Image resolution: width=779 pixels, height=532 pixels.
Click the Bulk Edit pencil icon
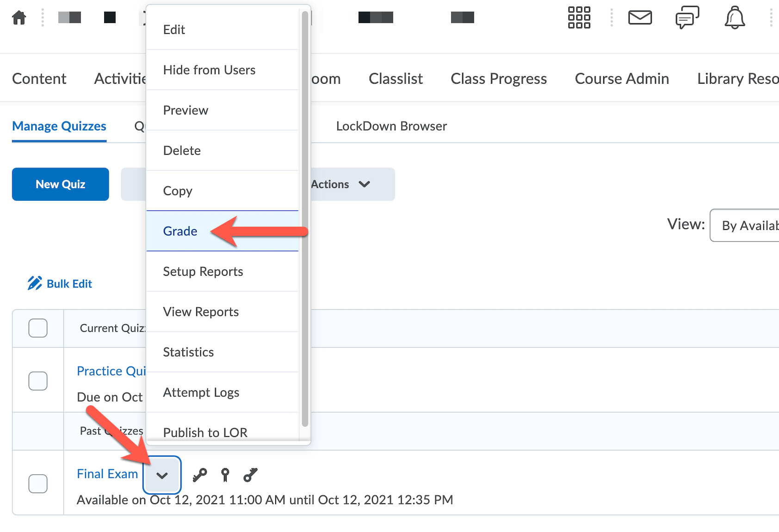[35, 283]
